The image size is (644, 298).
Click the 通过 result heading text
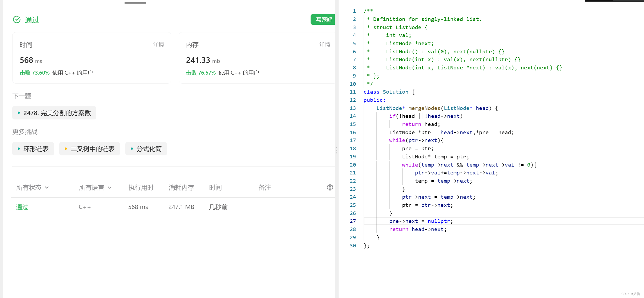tap(32, 20)
